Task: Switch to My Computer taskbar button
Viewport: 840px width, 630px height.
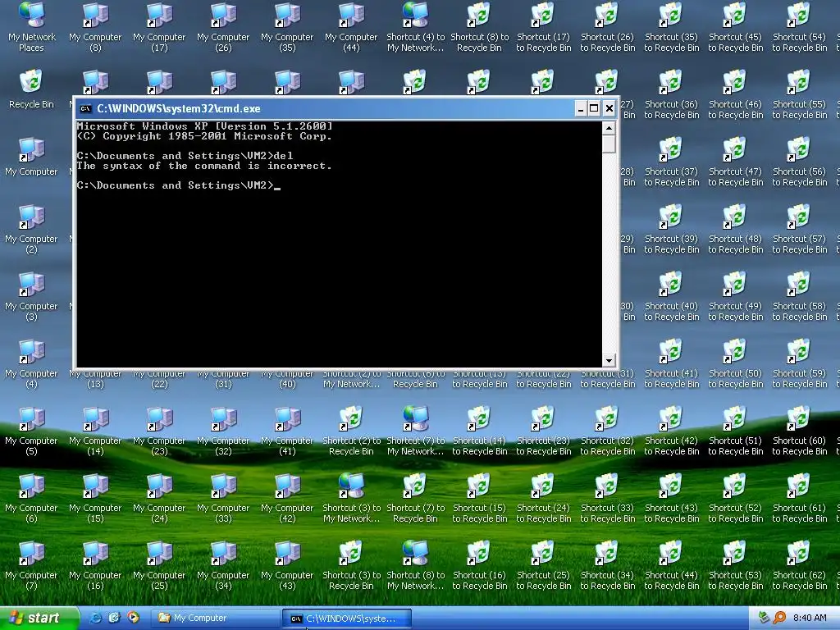Action: pos(214,619)
